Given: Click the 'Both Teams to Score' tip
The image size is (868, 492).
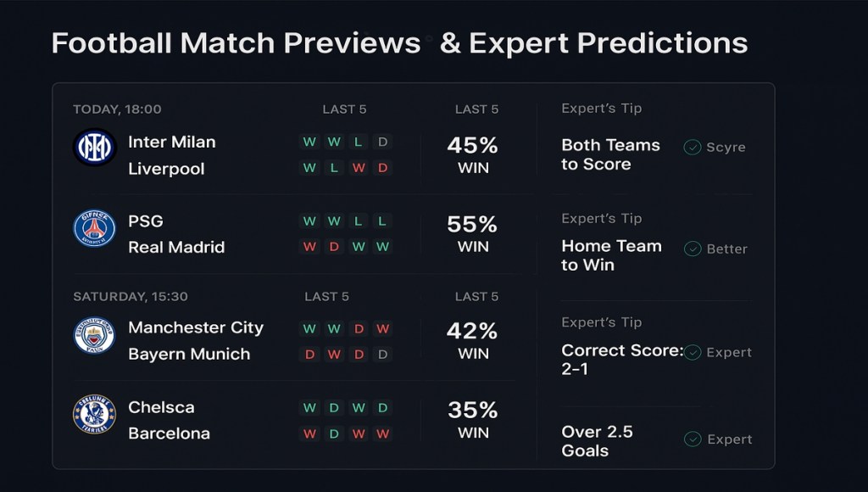Looking at the screenshot, I should point(609,155).
